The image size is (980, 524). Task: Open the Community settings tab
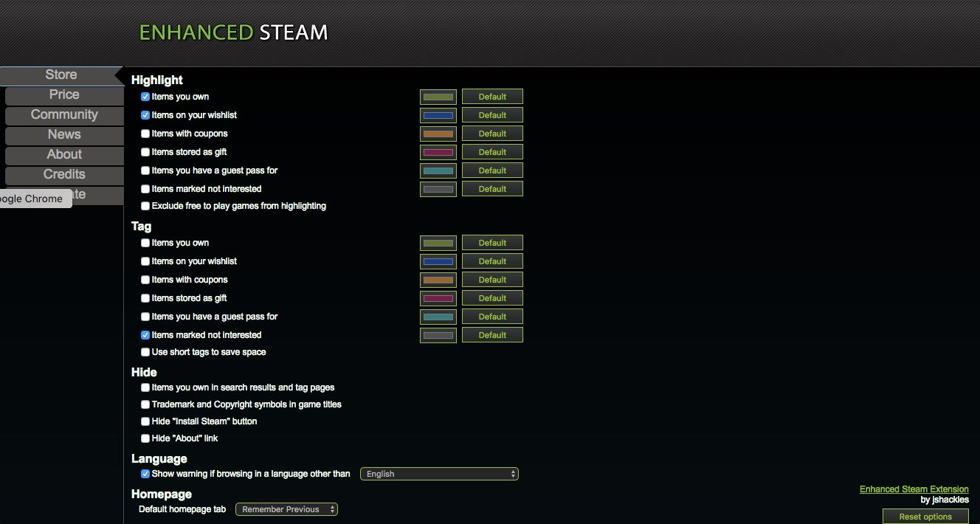[x=64, y=114]
